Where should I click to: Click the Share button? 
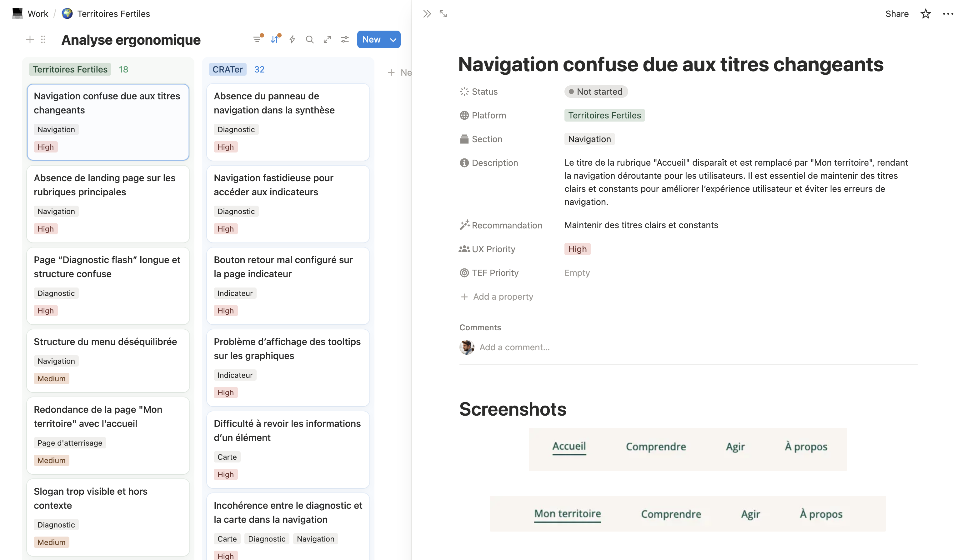(x=897, y=14)
